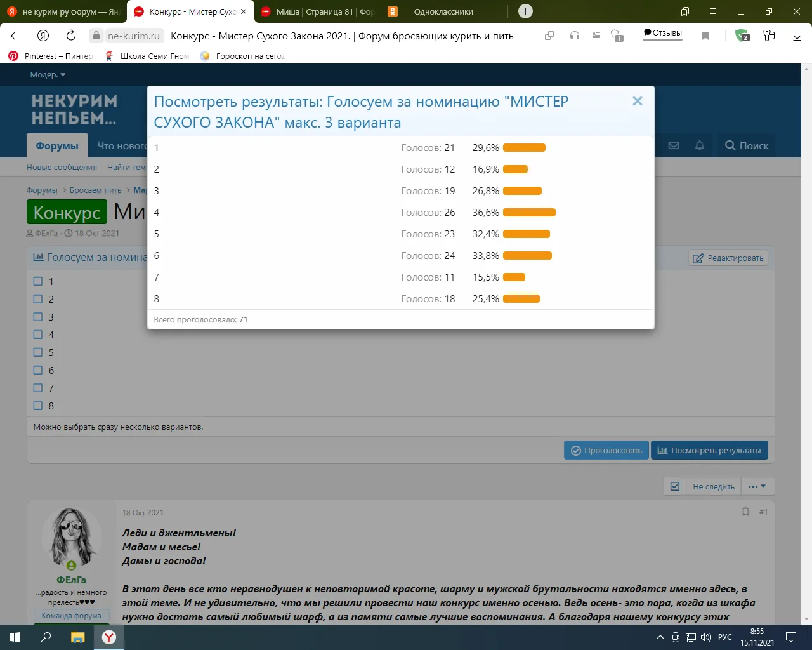The image size is (812, 650).
Task: Open the Pinterest bookmark
Action: tap(51, 56)
